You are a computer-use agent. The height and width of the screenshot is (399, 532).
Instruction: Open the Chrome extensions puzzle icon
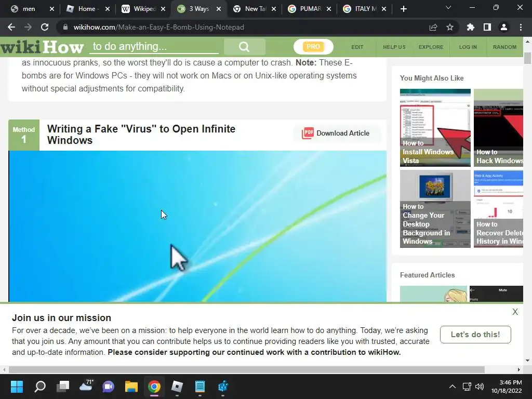point(471,27)
